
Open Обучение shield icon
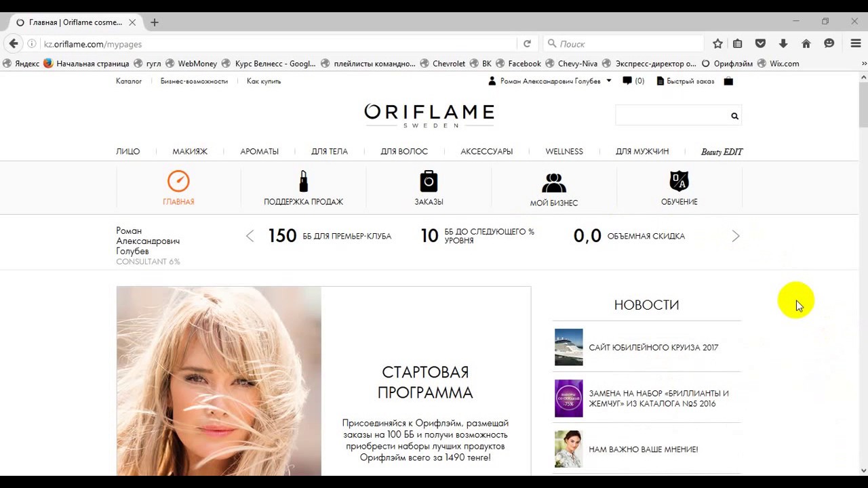click(x=679, y=181)
